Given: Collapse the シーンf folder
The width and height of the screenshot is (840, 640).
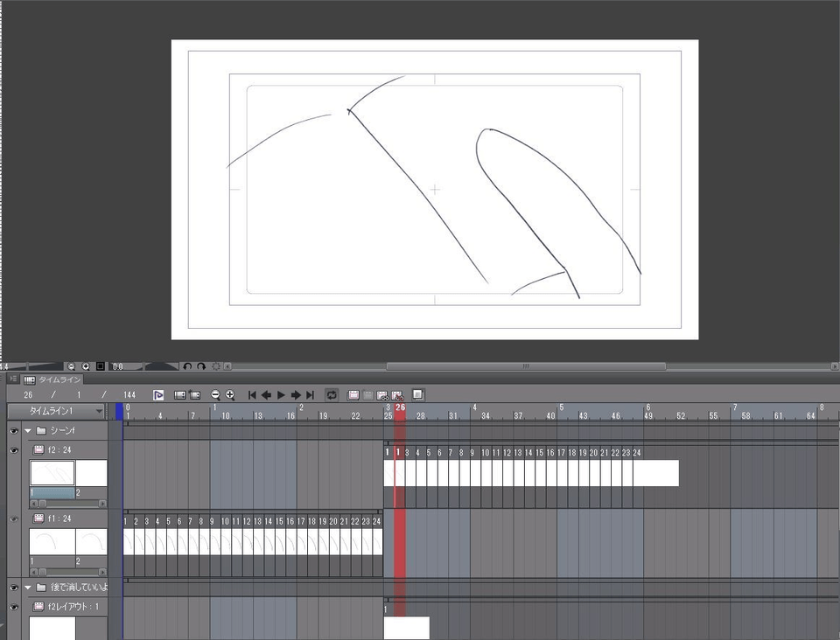Looking at the screenshot, I should point(28,431).
